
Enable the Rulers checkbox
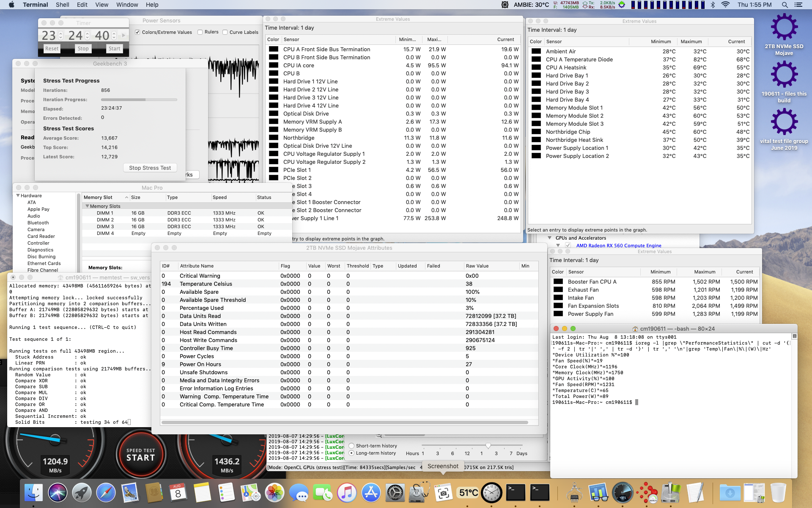click(200, 32)
